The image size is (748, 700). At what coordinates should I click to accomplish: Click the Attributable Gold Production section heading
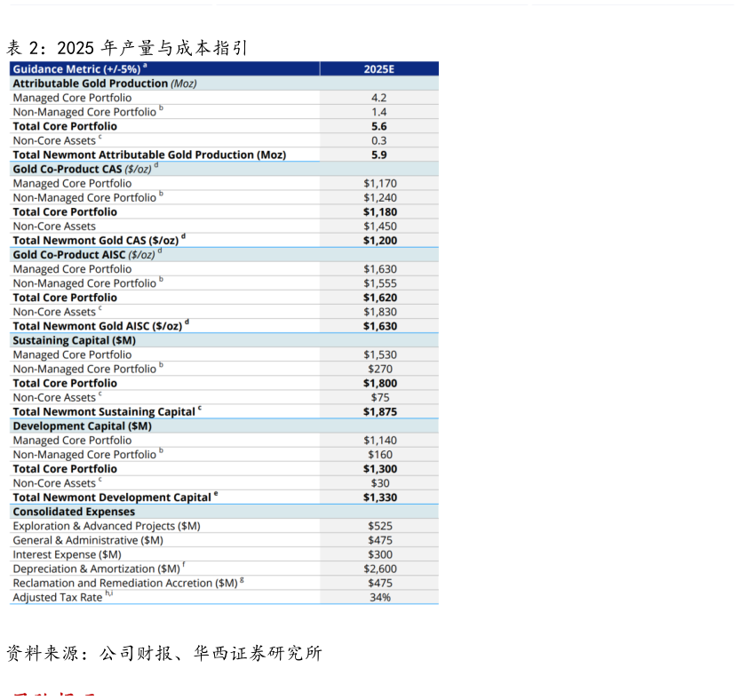(104, 84)
